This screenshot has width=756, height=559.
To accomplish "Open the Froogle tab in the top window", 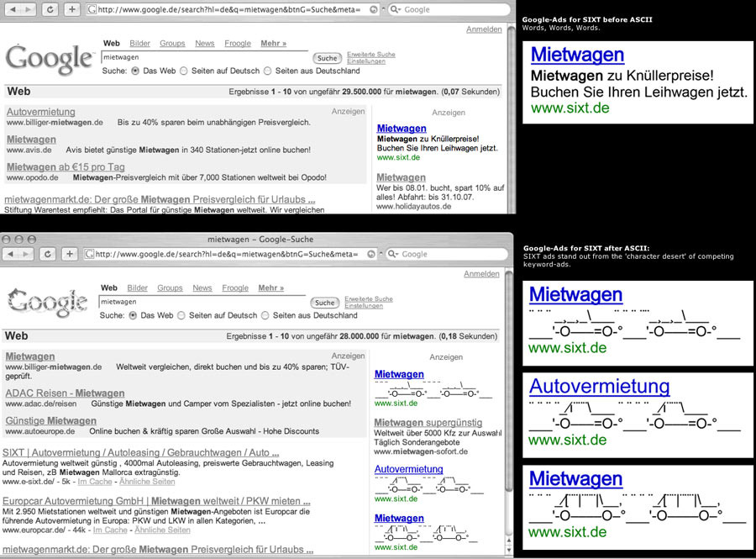I will [x=238, y=44].
